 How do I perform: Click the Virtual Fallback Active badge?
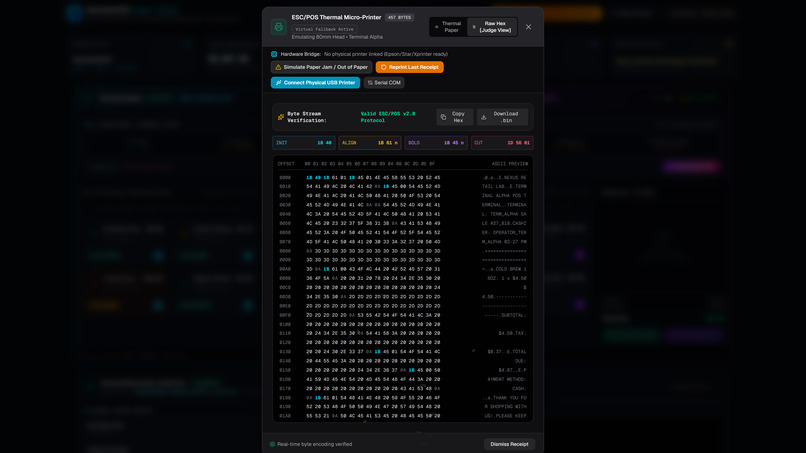[324, 29]
